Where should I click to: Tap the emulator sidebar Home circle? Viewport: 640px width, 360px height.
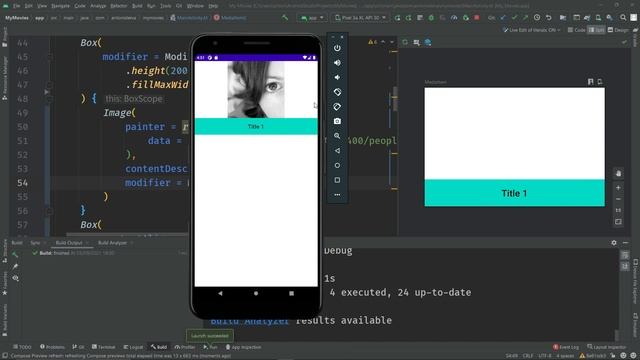point(337,165)
